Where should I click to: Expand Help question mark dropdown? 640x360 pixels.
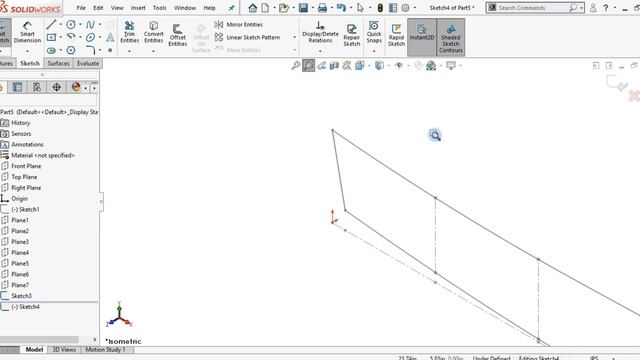coord(615,8)
